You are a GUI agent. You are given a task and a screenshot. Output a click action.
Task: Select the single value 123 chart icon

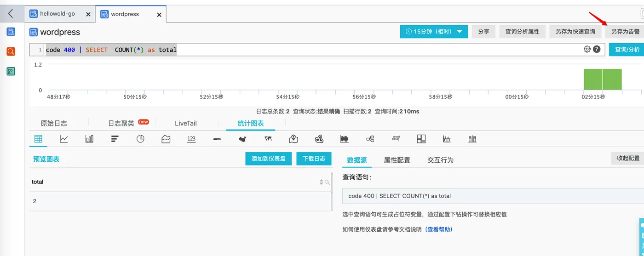coord(191,139)
